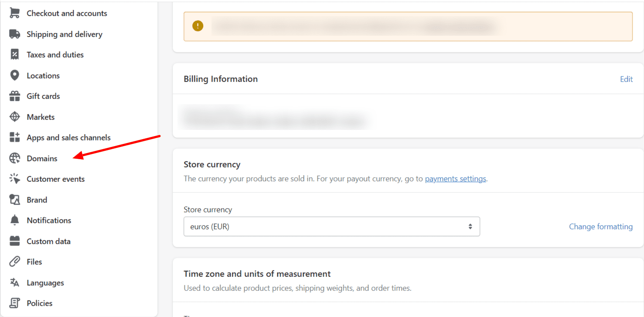Open Custom data settings
The height and width of the screenshot is (317, 644).
(49, 241)
